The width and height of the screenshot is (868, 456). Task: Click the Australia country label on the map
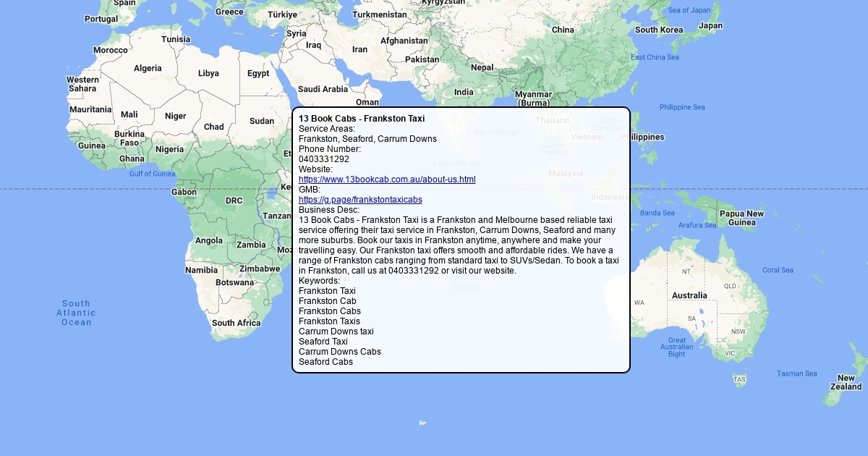tap(689, 295)
